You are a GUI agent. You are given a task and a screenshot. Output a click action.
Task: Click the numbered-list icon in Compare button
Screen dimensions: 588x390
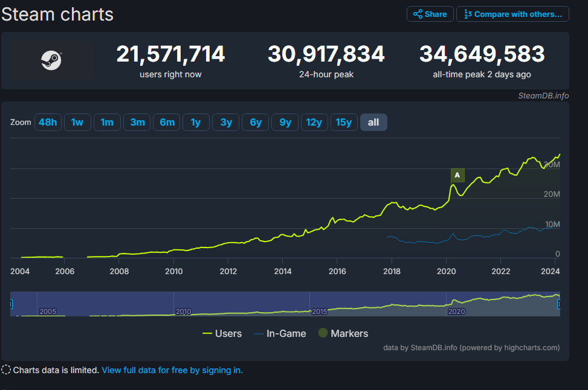(x=468, y=14)
